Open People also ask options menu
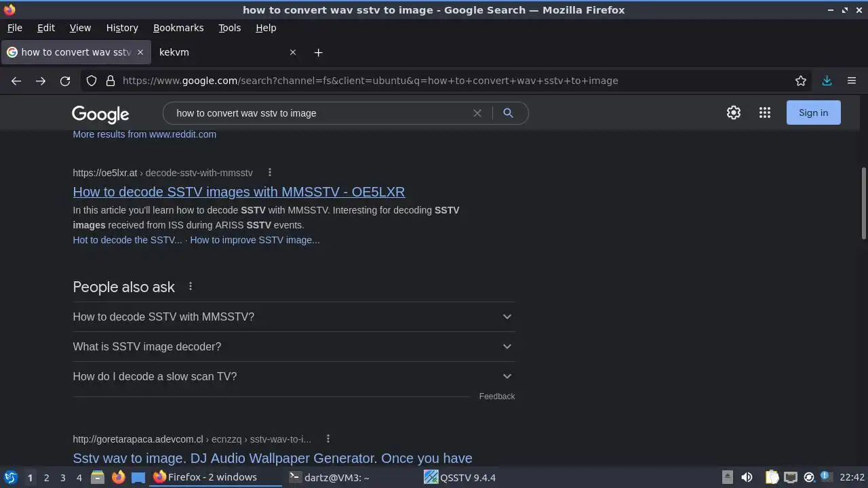Viewport: 868px width, 488px height. [191, 287]
